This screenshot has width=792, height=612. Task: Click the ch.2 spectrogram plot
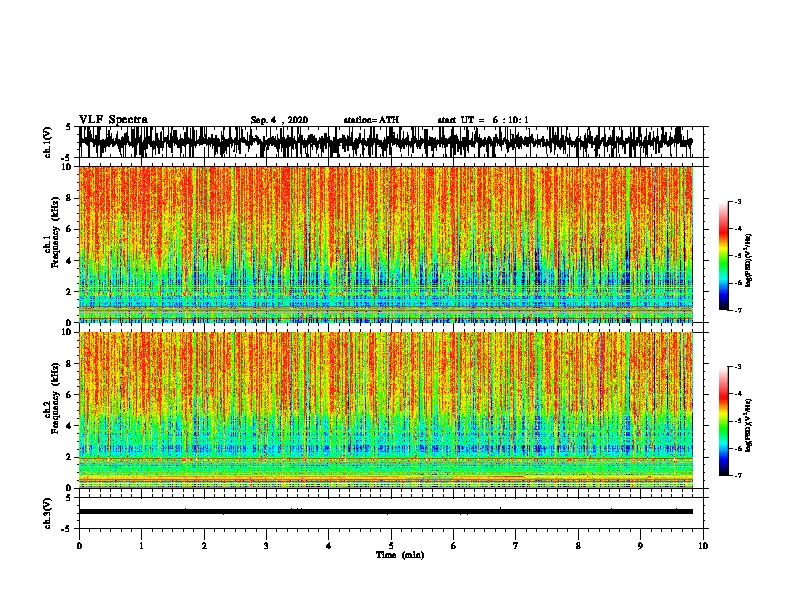(386, 410)
